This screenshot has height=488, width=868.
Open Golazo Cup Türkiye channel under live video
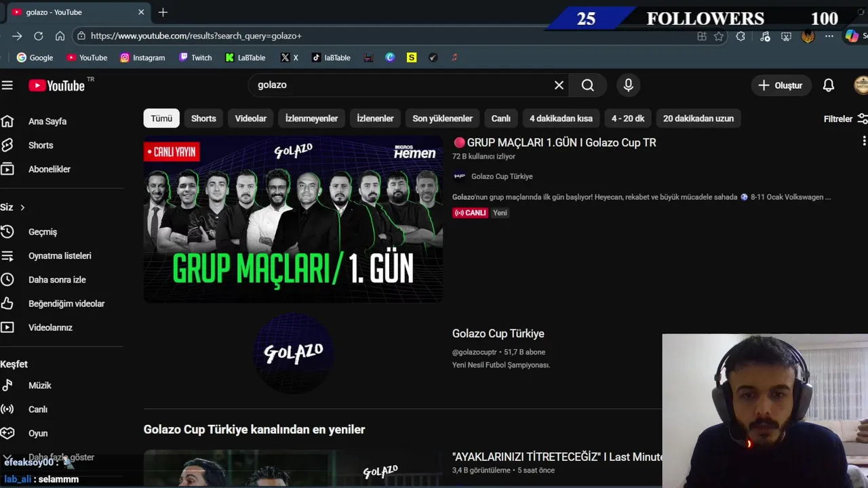click(502, 176)
